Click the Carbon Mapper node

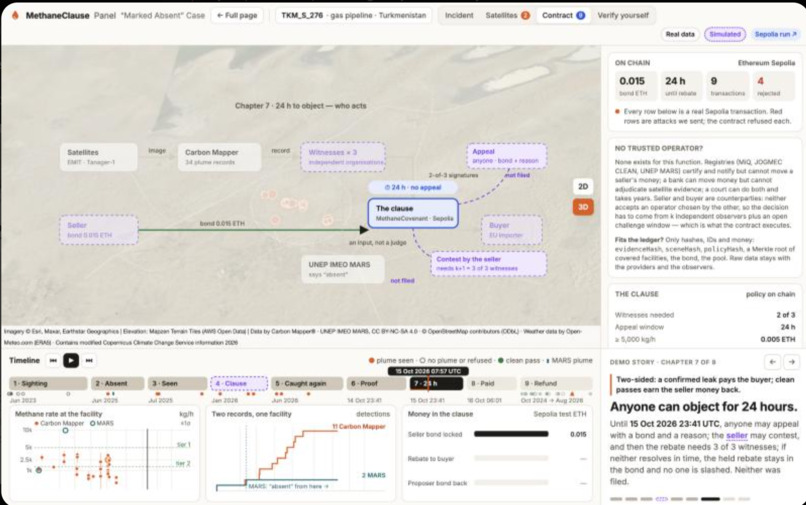219,157
